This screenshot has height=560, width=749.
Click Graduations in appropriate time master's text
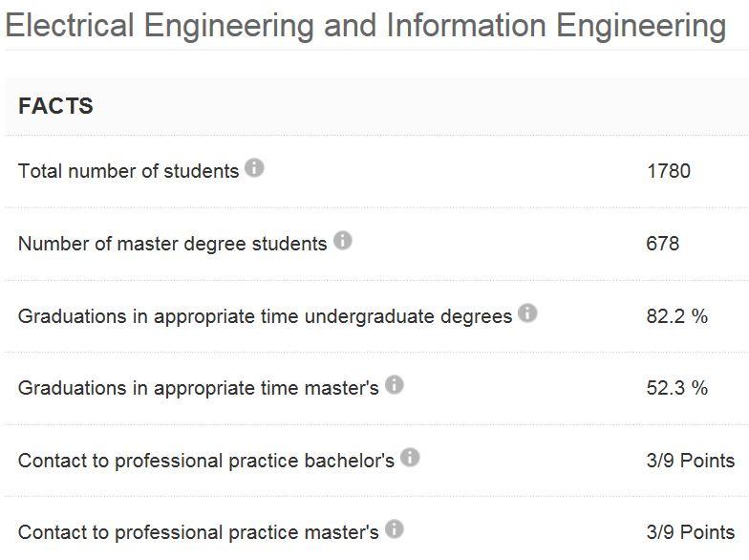[x=198, y=388]
